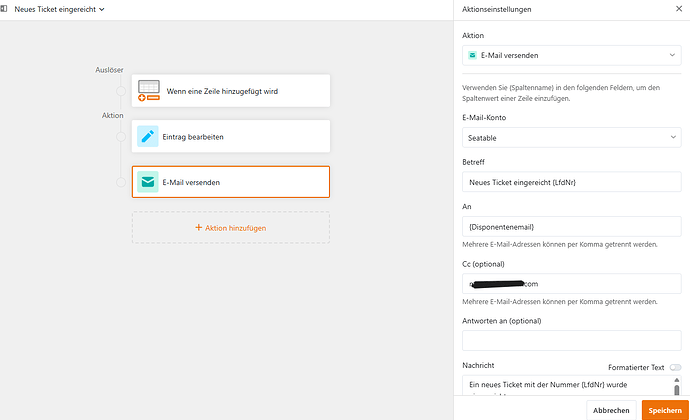Click the pencil icon for Eintrag bearbeiten

pos(148,136)
